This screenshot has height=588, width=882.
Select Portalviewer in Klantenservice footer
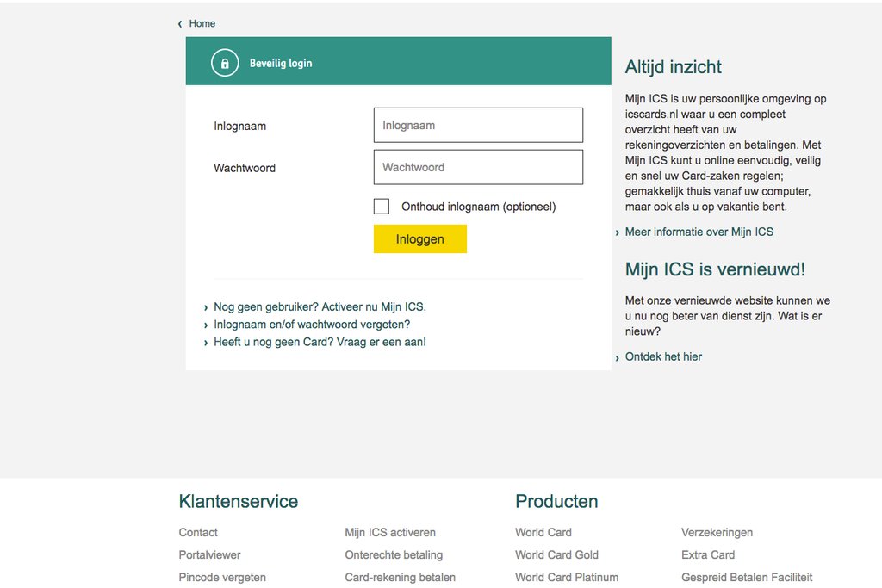click(209, 554)
